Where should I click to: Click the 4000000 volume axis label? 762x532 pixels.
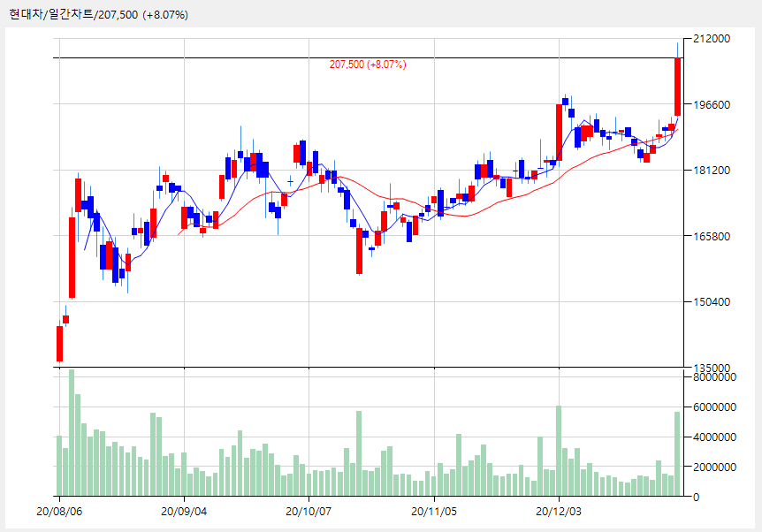pyautogui.click(x=714, y=437)
